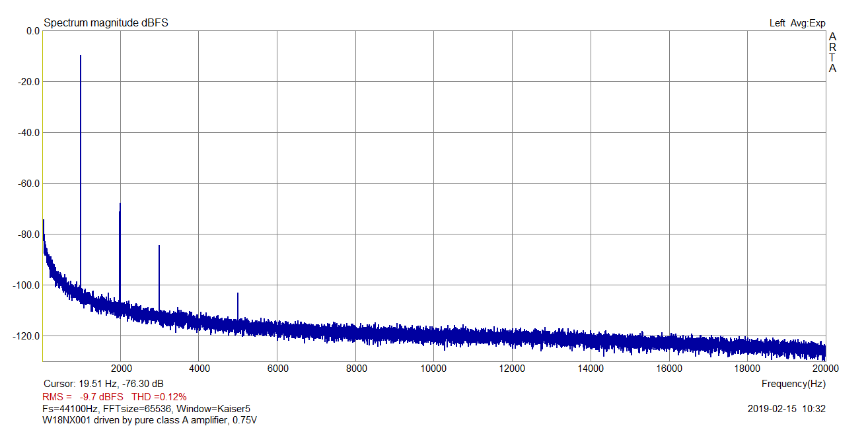This screenshot has width=868, height=428.
Task: Click the 'Avg:Exp' averaging label
Action: pyautogui.click(x=808, y=23)
